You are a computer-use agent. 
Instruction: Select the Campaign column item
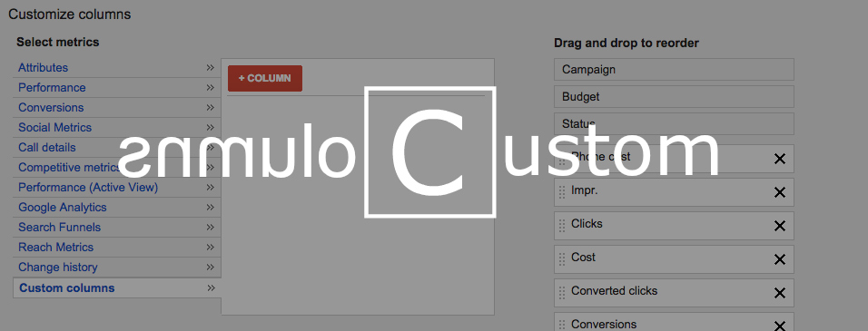click(x=674, y=70)
